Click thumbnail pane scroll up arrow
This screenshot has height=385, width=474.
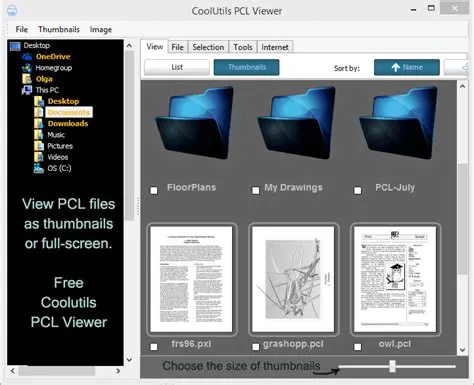(x=463, y=86)
